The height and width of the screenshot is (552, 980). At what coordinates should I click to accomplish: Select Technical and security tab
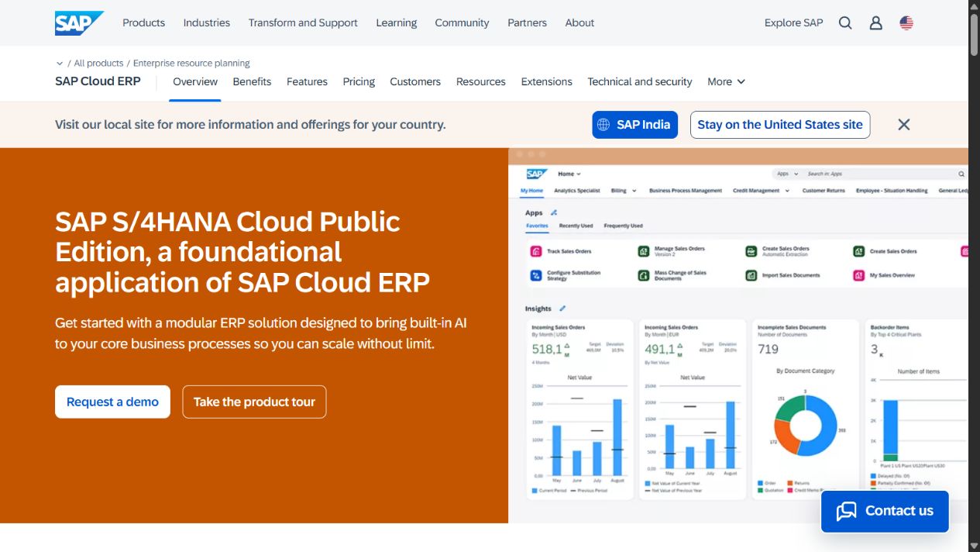(640, 81)
